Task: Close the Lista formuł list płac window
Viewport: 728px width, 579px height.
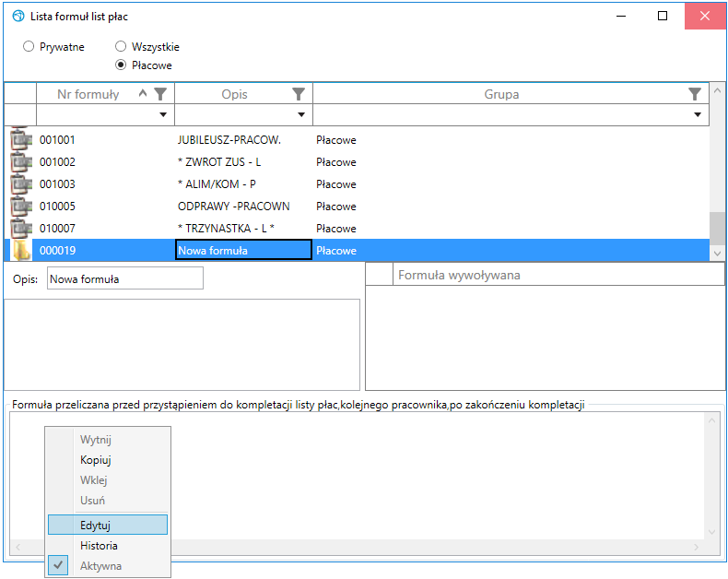Action: [705, 16]
